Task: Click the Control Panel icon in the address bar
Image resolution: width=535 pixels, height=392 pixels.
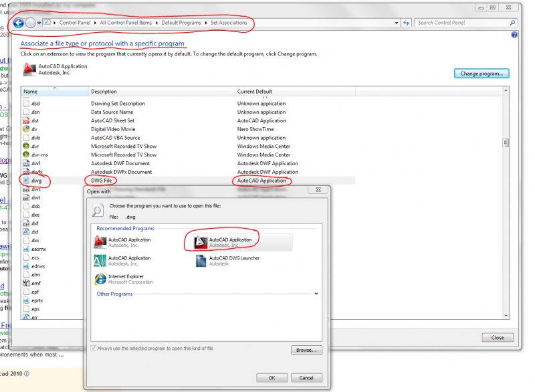Action: (x=47, y=23)
